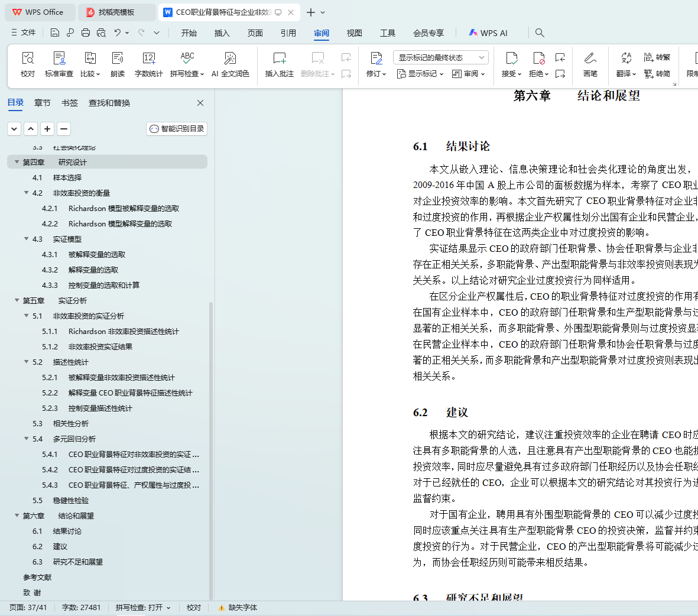Open WPS AI button
The height and width of the screenshot is (616, 698).
point(488,33)
